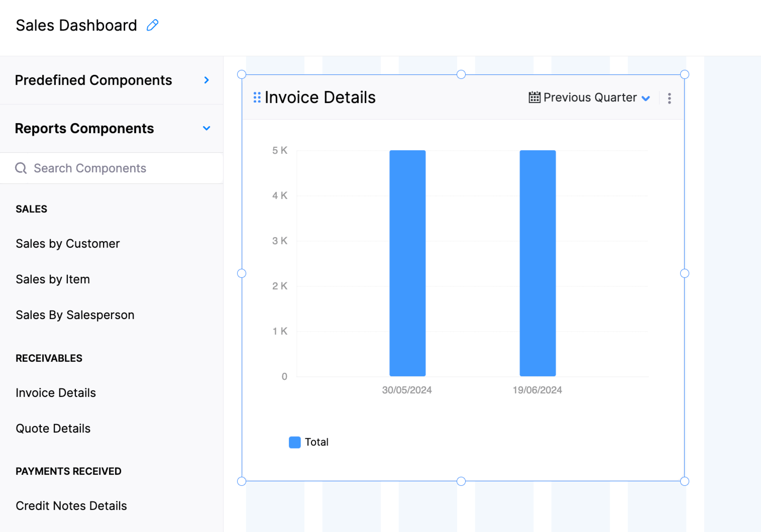This screenshot has height=532, width=761.
Task: Collapse the Reports Components section
Action: point(206,129)
